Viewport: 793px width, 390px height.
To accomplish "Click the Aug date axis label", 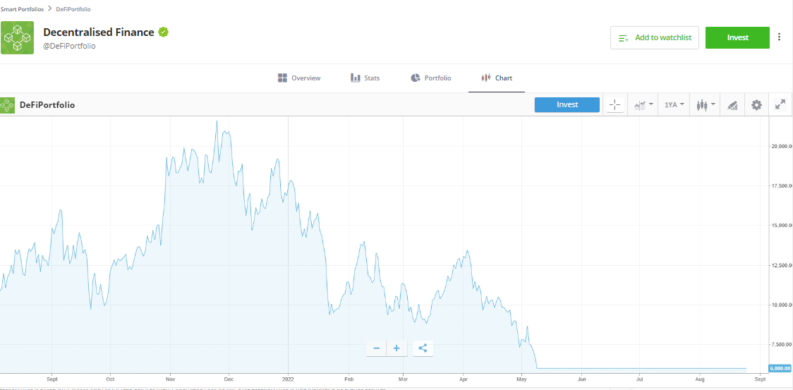I will coord(700,378).
